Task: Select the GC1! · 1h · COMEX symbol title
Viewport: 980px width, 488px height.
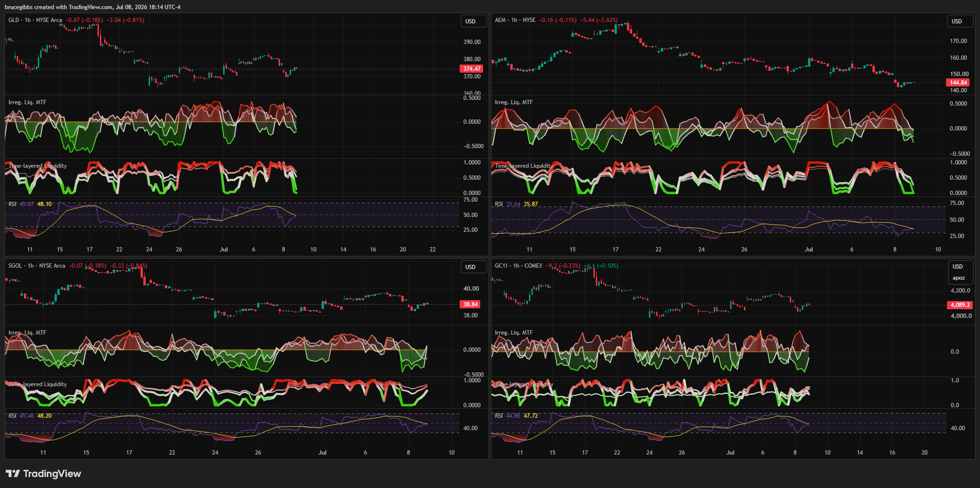Action: pyautogui.click(x=518, y=266)
